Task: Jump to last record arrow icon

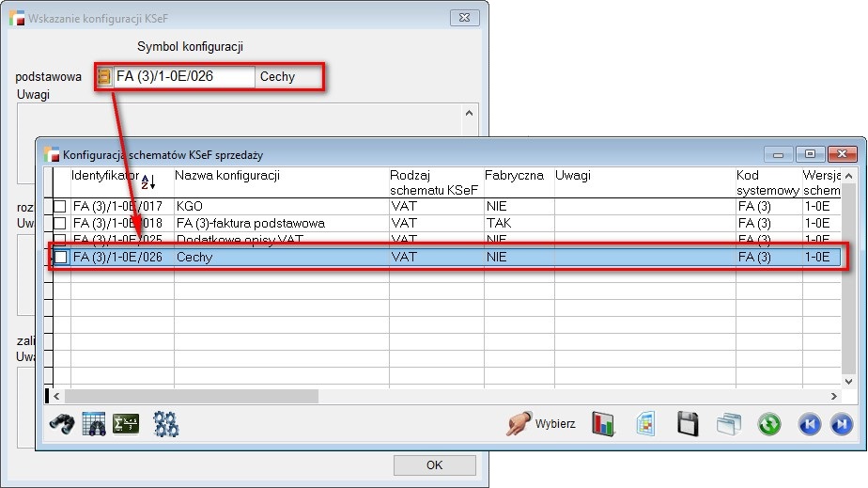Action: pos(841,424)
